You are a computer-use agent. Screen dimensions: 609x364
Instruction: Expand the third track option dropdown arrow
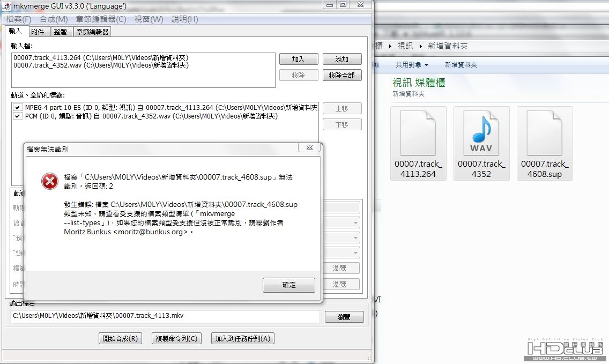click(355, 253)
